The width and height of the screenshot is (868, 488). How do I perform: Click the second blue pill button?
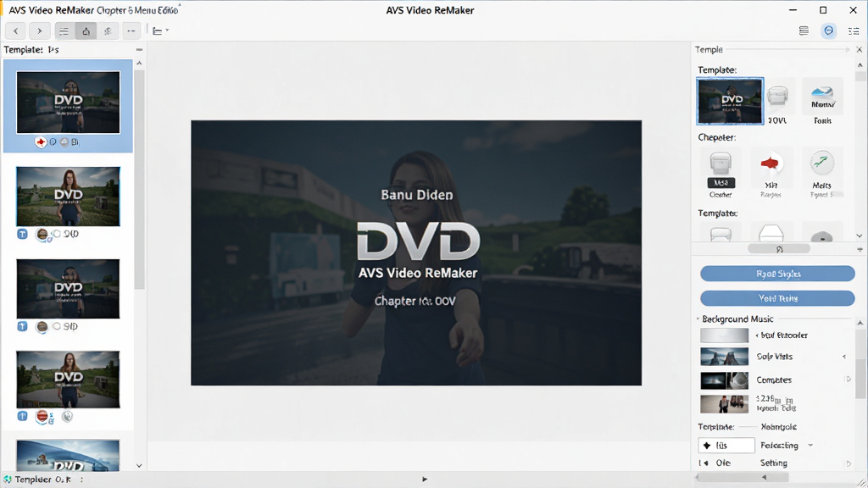click(x=778, y=298)
